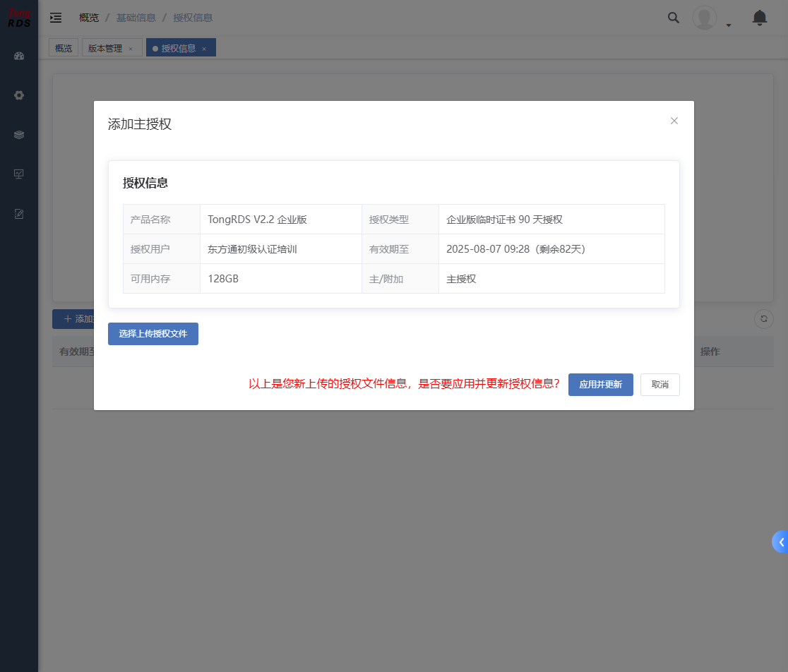
Task: Open the settings gear sidebar icon
Action: coord(19,95)
